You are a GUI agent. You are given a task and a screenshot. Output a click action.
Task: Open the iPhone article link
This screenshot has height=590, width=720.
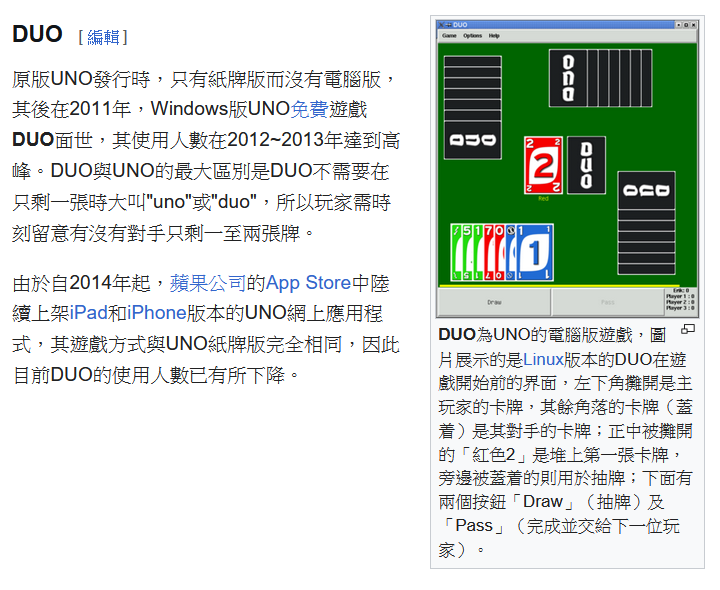click(x=157, y=313)
